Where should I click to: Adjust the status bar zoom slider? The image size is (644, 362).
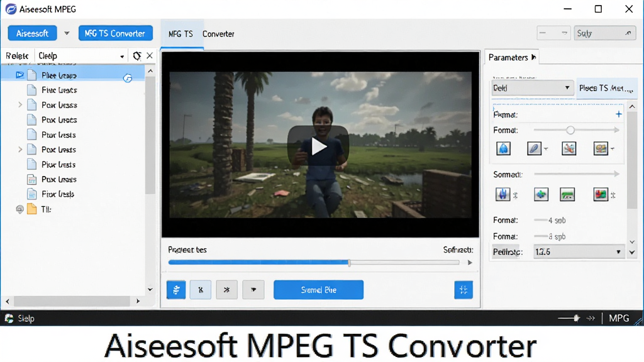(x=576, y=318)
